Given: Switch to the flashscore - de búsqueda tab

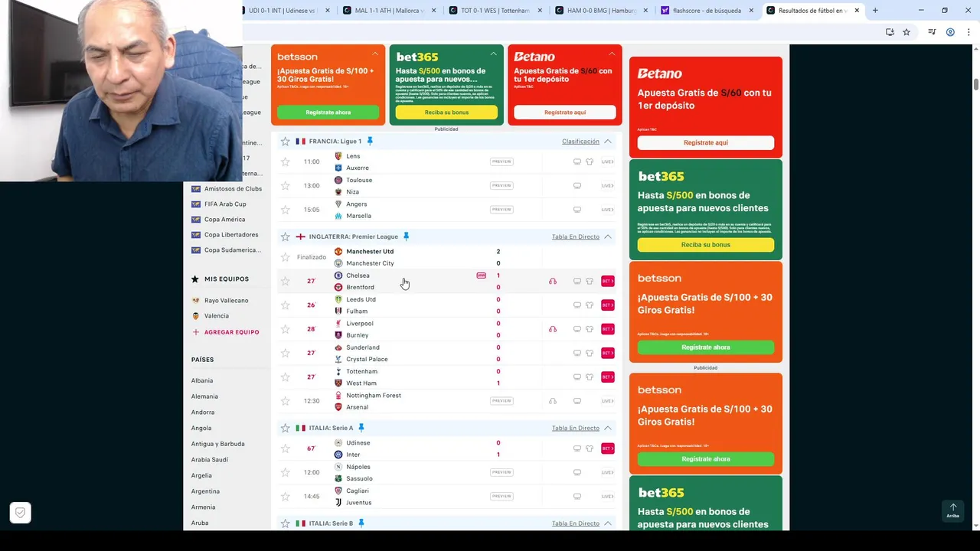Looking at the screenshot, I should (706, 11).
